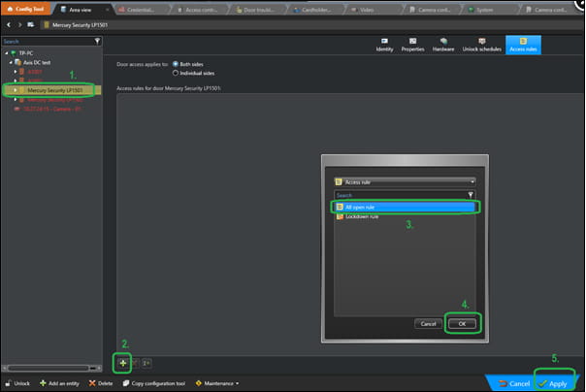The height and width of the screenshot is (392, 586).
Task: Click the bottom-right Cancel button
Action: click(514, 384)
